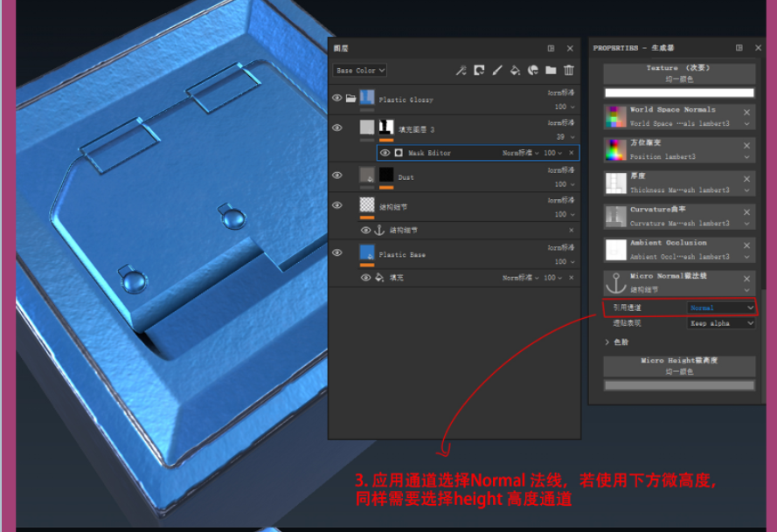Remove the World Space Normals texture

pyautogui.click(x=746, y=113)
